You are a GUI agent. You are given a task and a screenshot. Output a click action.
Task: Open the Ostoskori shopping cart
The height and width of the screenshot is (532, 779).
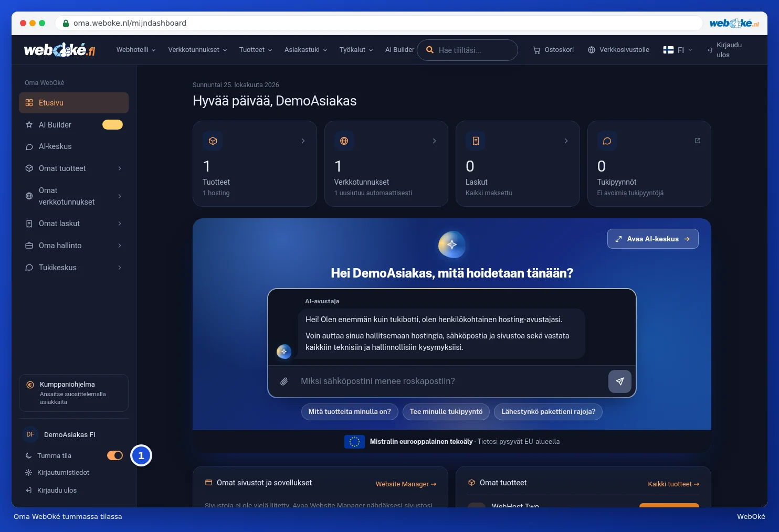pyautogui.click(x=553, y=50)
